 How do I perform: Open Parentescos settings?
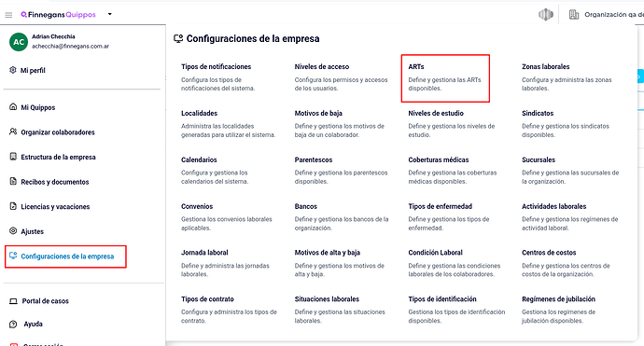coord(314,159)
